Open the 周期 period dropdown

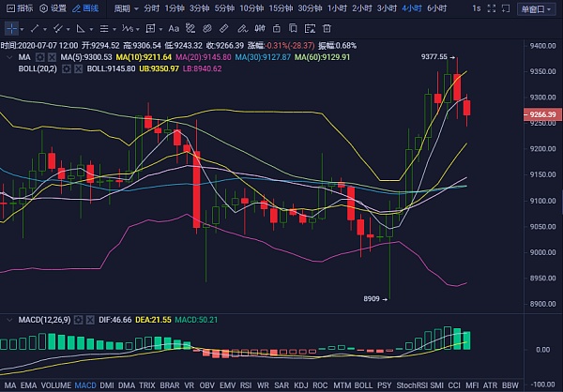tap(126, 8)
